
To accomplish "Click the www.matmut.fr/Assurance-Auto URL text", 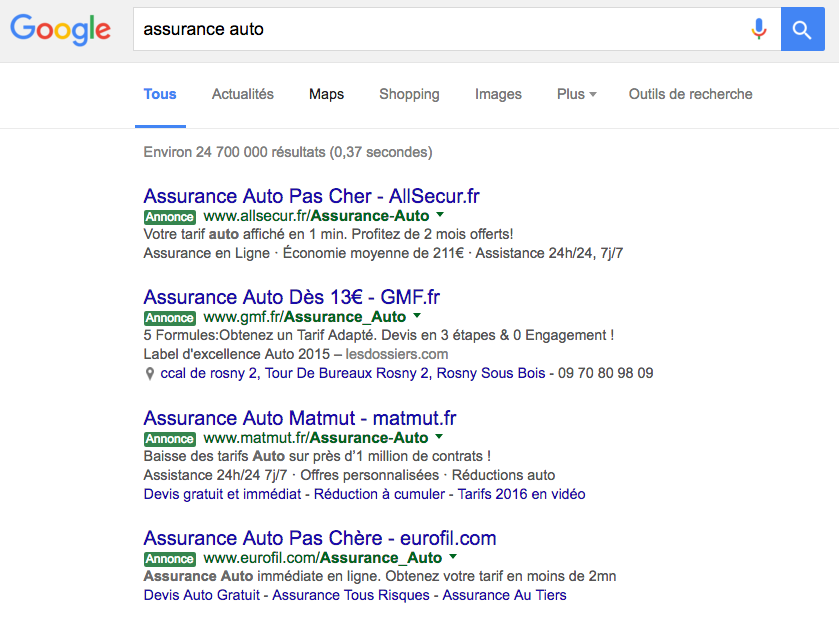I will tap(316, 438).
